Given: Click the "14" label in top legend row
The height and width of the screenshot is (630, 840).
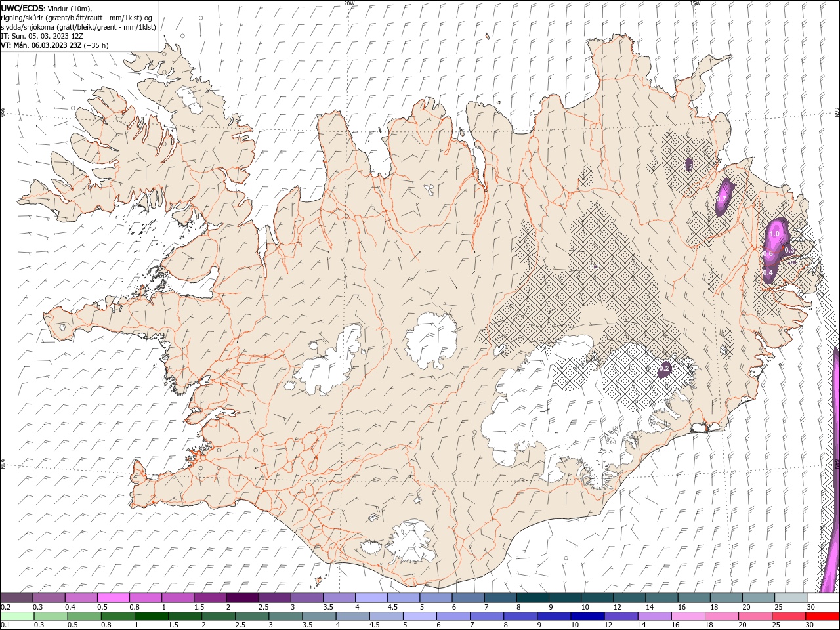Looking at the screenshot, I should 650,607.
